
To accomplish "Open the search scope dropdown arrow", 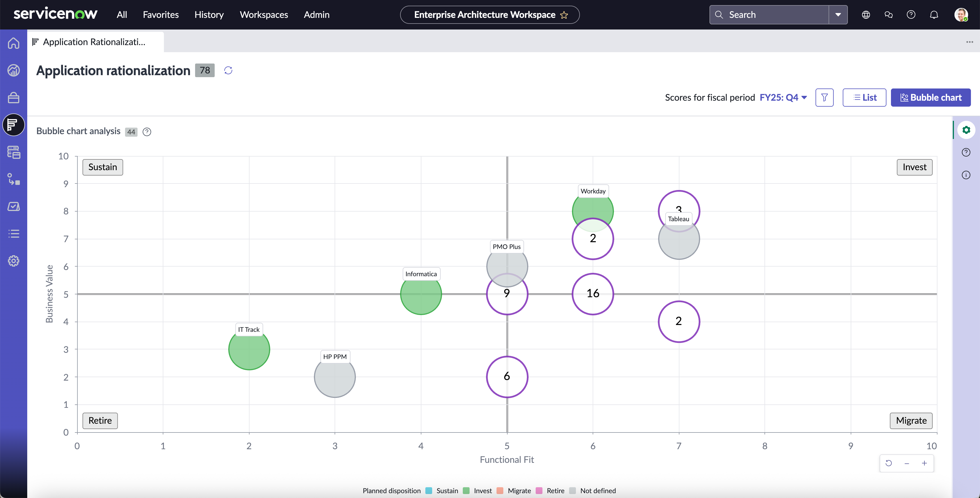I will click(x=838, y=15).
